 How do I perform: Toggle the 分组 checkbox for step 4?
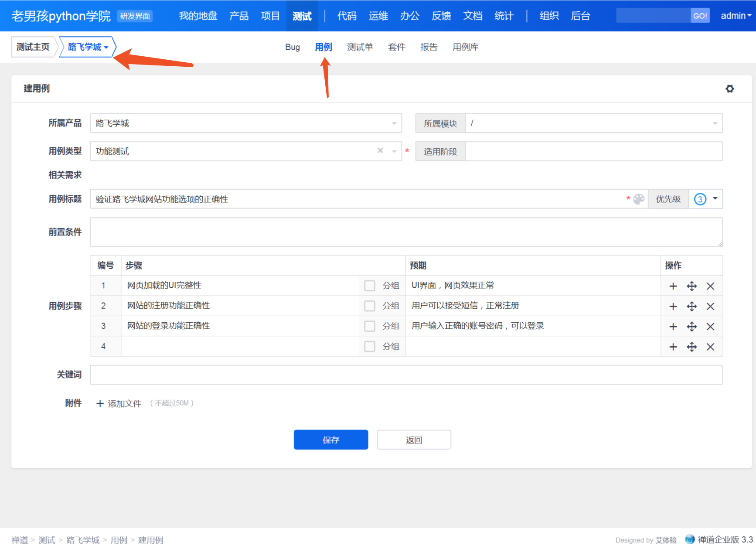tap(370, 347)
